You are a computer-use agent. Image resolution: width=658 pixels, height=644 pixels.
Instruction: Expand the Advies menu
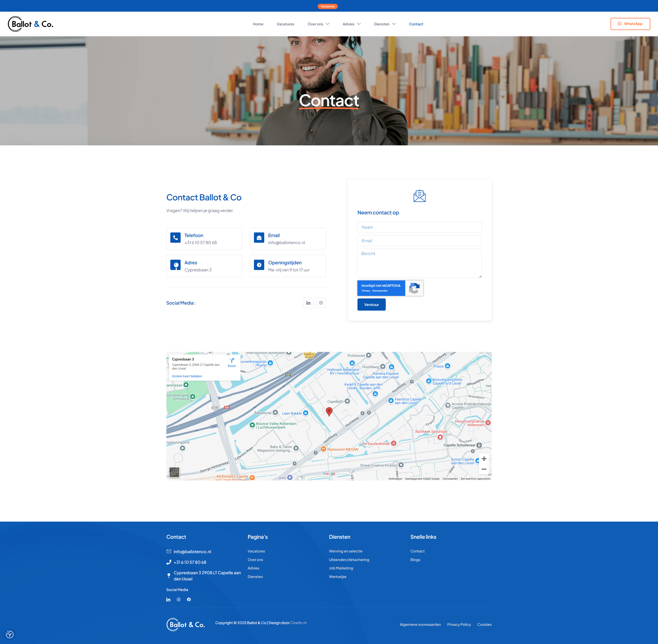pos(351,24)
